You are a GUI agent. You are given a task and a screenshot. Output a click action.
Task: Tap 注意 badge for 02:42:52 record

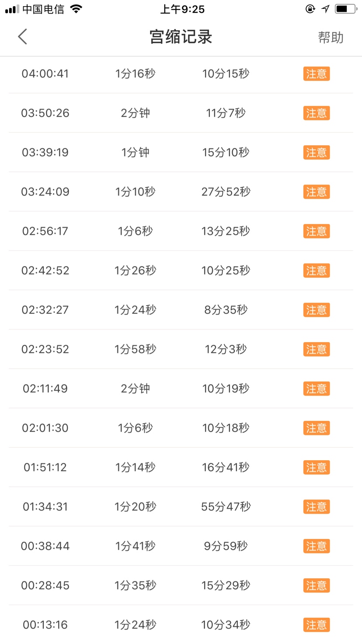coord(317,271)
